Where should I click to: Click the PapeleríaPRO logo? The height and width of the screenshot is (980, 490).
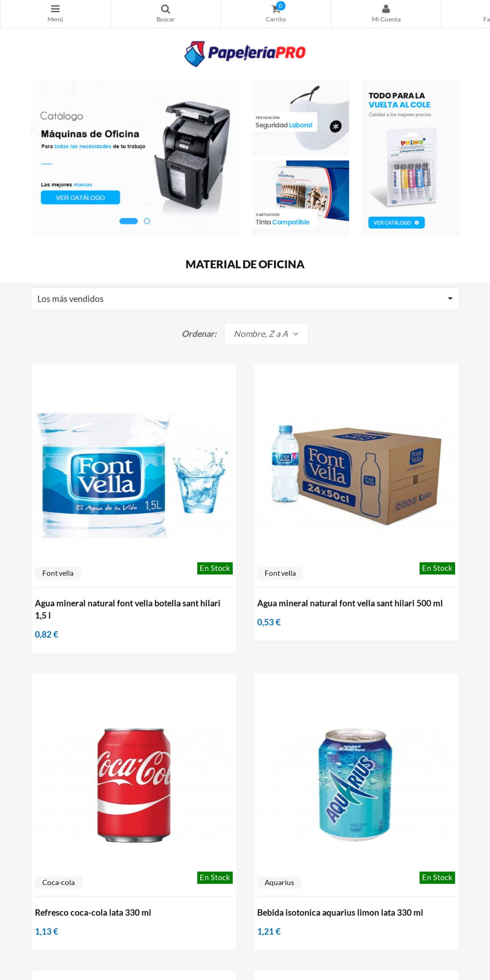coord(245,52)
